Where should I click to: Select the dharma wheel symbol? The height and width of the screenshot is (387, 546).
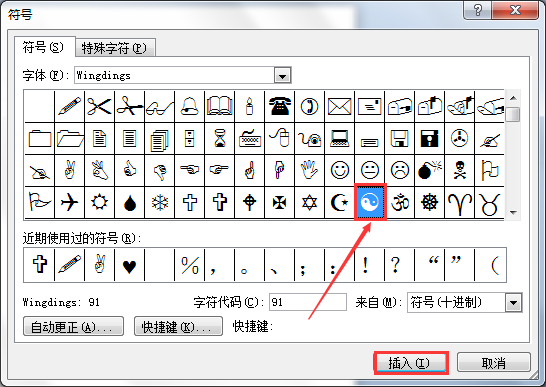click(x=429, y=202)
